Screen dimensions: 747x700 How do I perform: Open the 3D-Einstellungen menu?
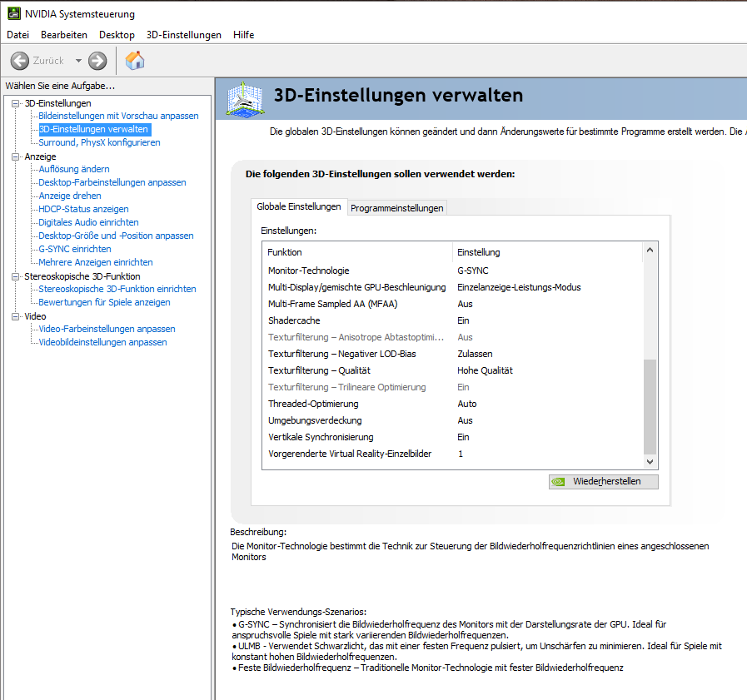tap(184, 35)
